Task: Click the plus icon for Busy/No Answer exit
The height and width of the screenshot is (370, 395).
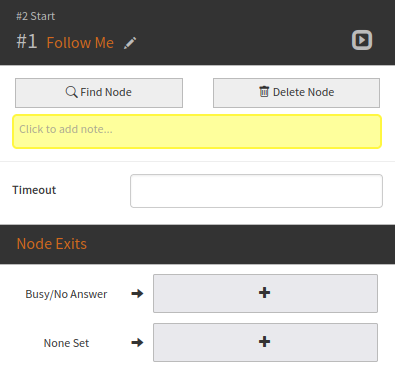Action: pos(264,293)
